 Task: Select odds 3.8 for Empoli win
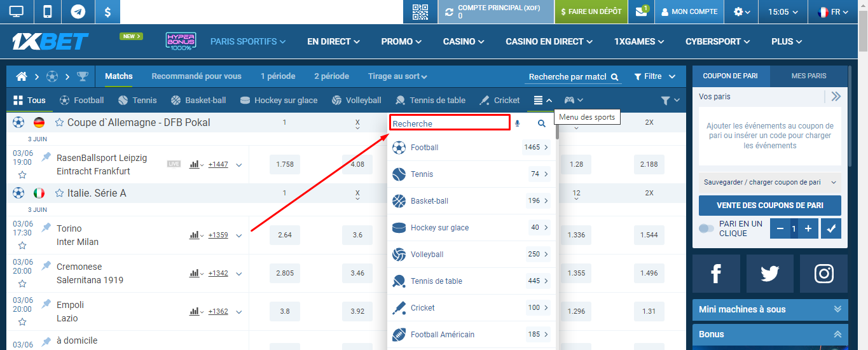tap(285, 311)
